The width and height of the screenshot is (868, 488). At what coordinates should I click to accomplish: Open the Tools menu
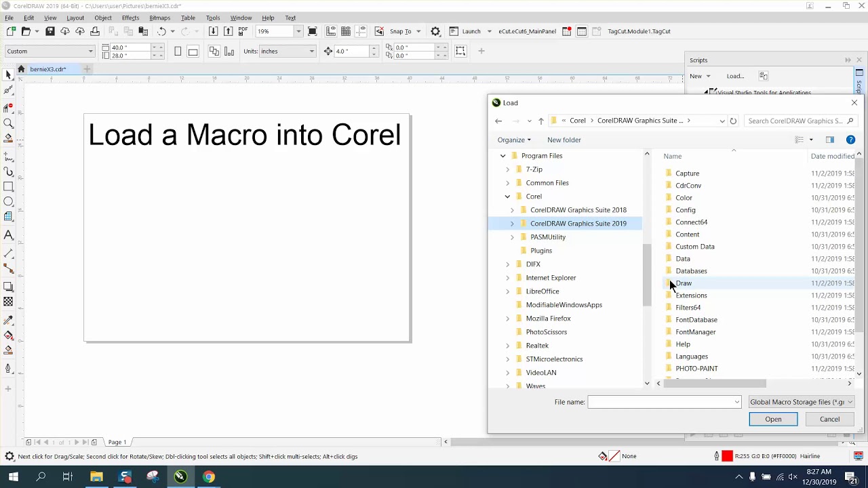tap(213, 18)
